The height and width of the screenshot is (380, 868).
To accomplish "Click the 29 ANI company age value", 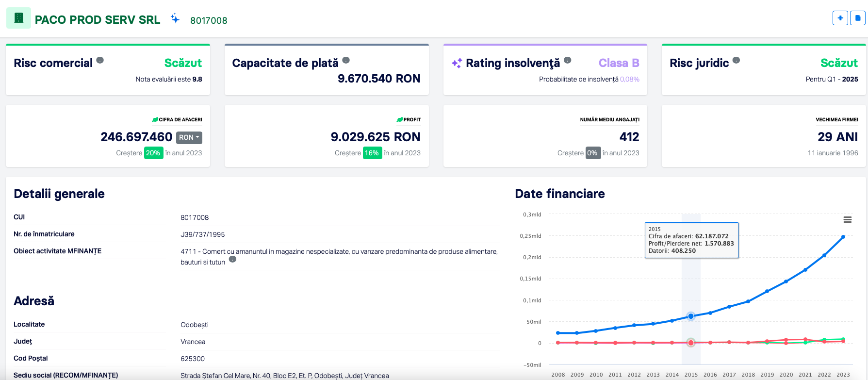I will coord(838,137).
